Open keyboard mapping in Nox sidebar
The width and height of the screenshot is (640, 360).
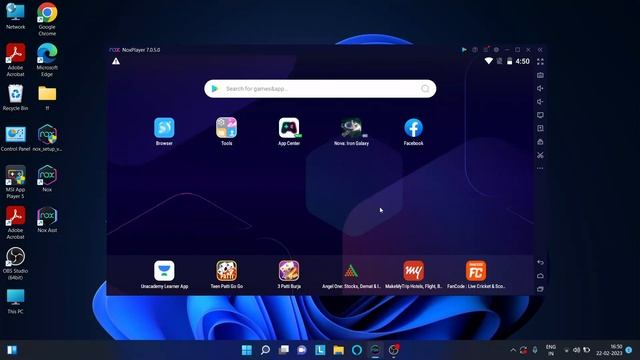[x=540, y=75]
